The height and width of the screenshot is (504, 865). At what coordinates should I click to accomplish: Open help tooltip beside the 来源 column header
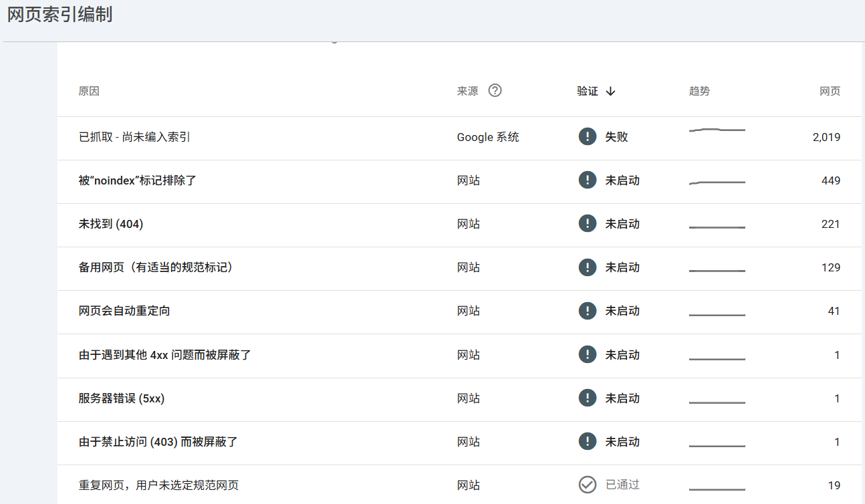coord(495,90)
